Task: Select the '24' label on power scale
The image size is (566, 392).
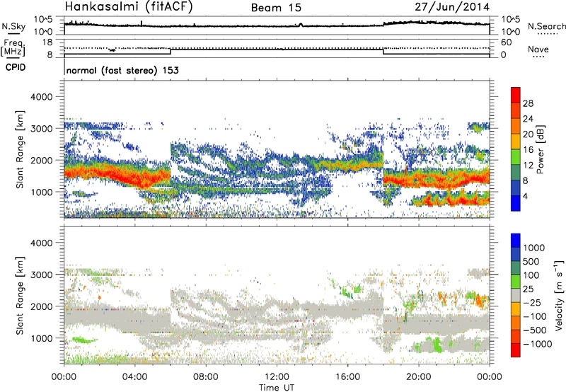Action: [528, 119]
